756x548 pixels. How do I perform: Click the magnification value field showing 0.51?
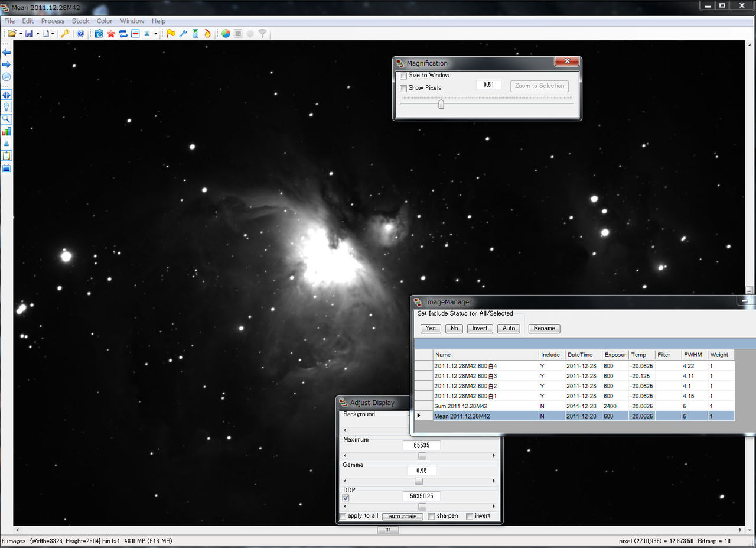pyautogui.click(x=488, y=85)
